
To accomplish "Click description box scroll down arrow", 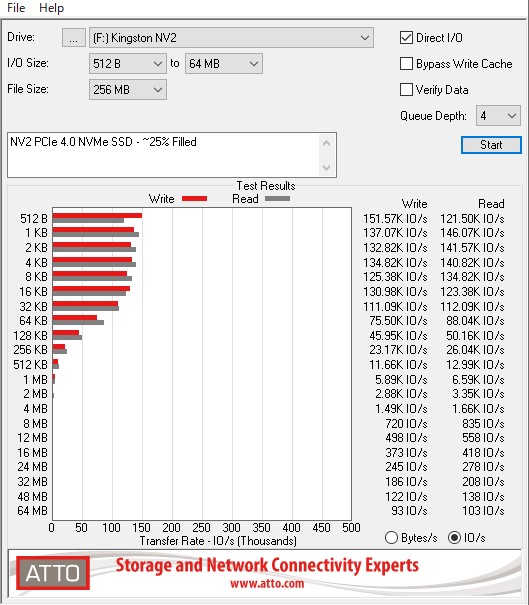I will click(326, 167).
